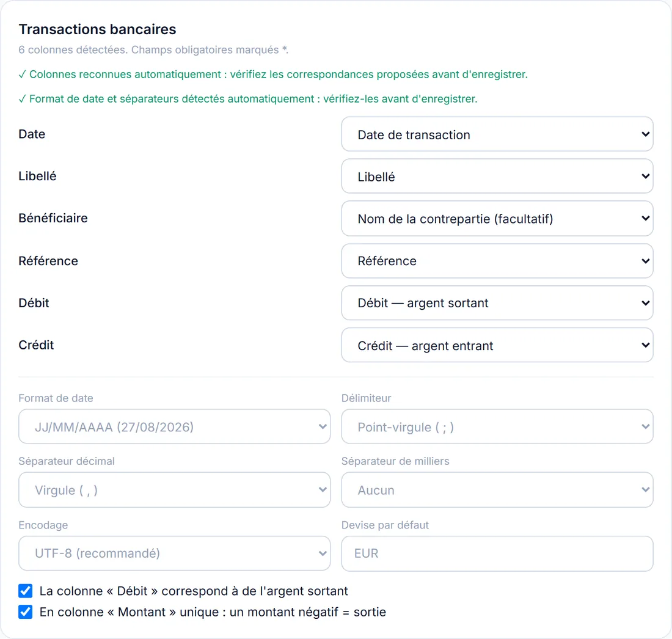The width and height of the screenshot is (672, 639).
Task: Click the Devise par défaut EUR field
Action: click(x=497, y=553)
